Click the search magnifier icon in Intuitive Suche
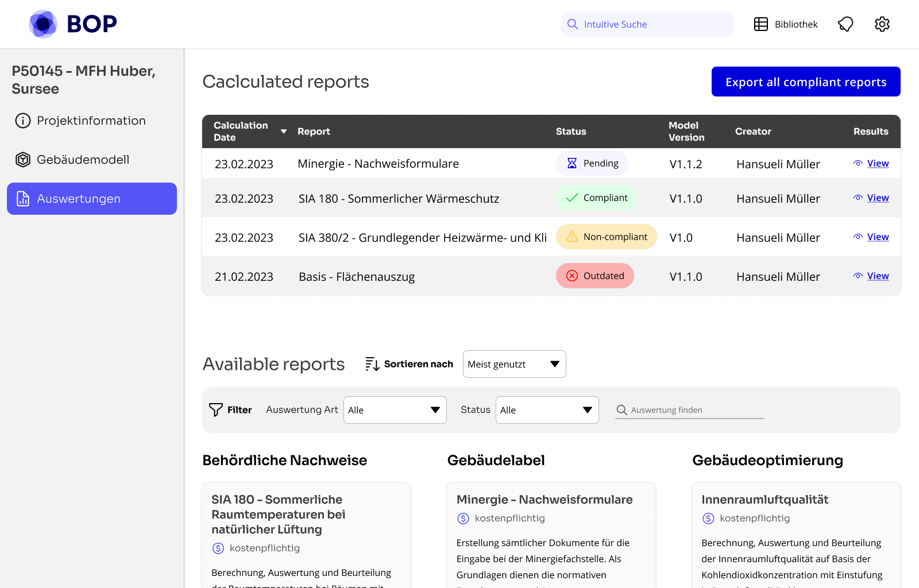The image size is (919, 588). tap(573, 24)
